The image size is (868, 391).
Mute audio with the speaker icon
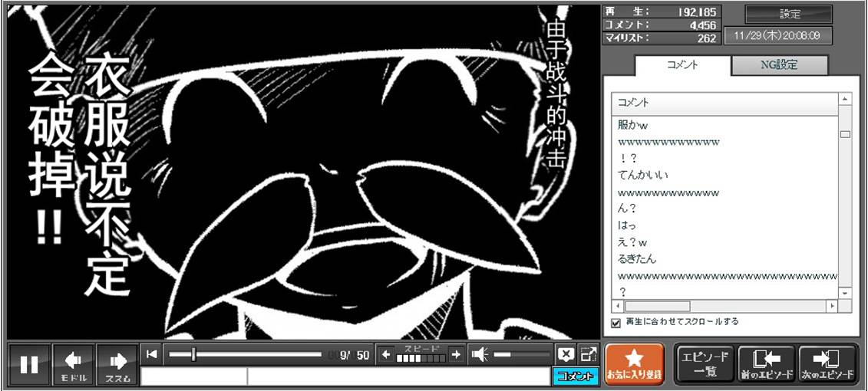(480, 354)
